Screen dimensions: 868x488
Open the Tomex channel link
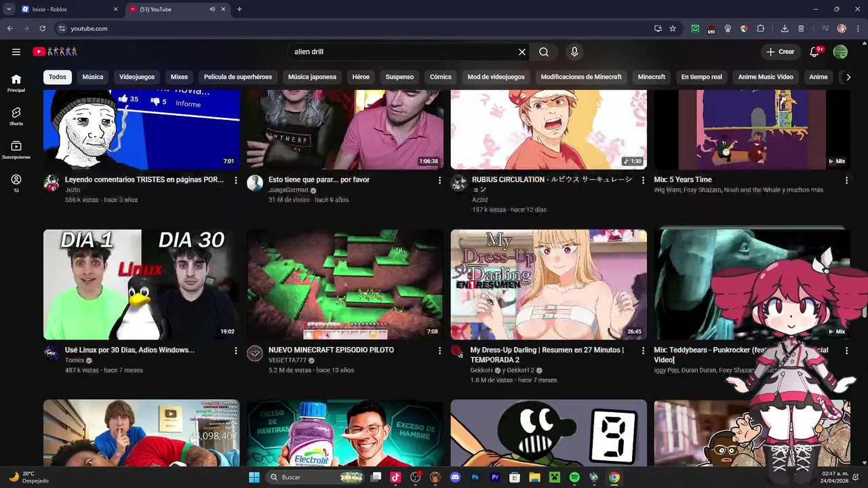75,361
